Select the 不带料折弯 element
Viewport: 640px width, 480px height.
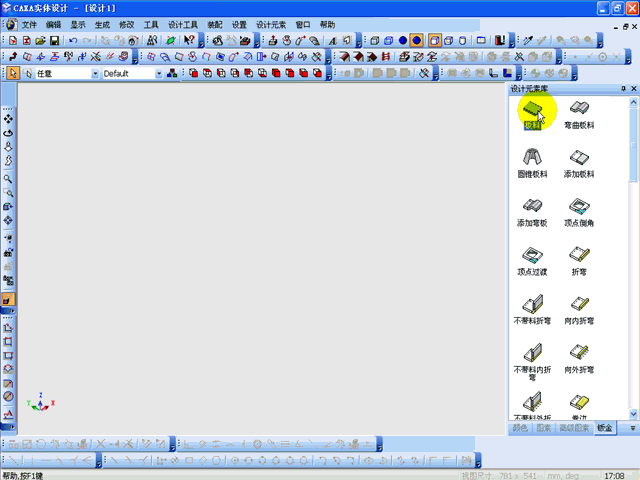pyautogui.click(x=532, y=309)
